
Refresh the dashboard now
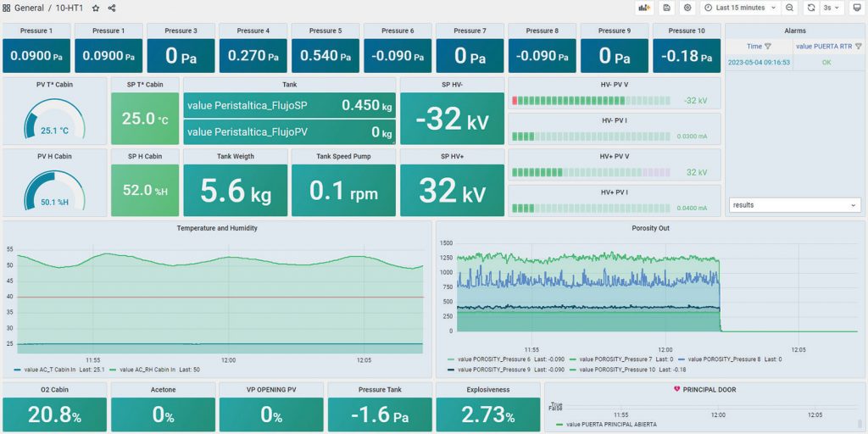pos(811,8)
